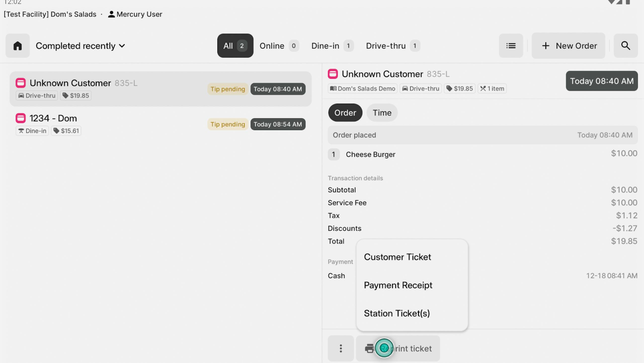Click the pink order icon beside 1234 - Dom
Screen dimensions: 644x363
coord(21,118)
